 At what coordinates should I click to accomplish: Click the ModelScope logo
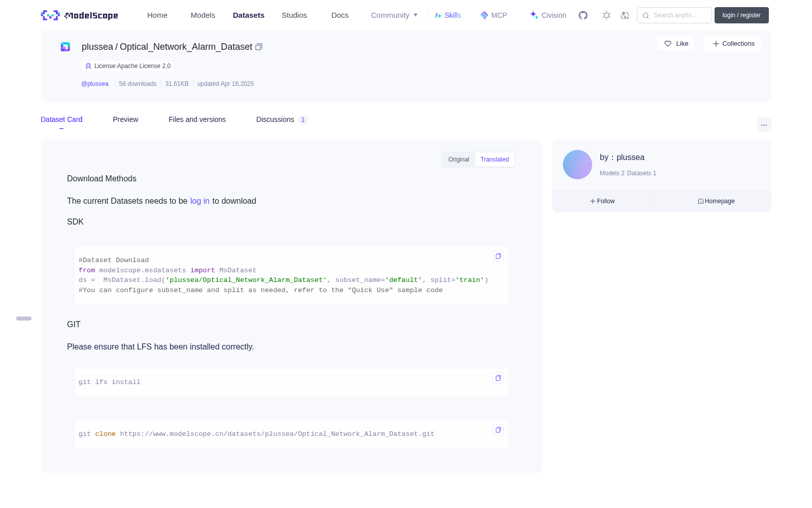click(x=79, y=15)
